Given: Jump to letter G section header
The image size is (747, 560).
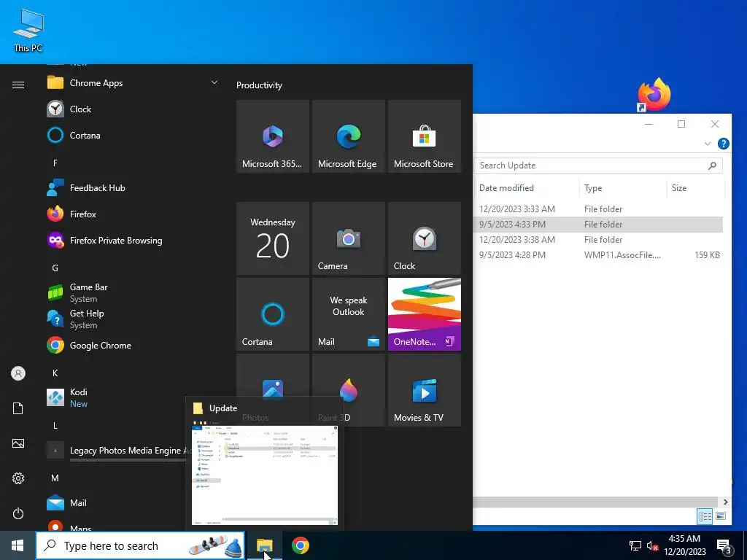Looking at the screenshot, I should click(x=55, y=268).
